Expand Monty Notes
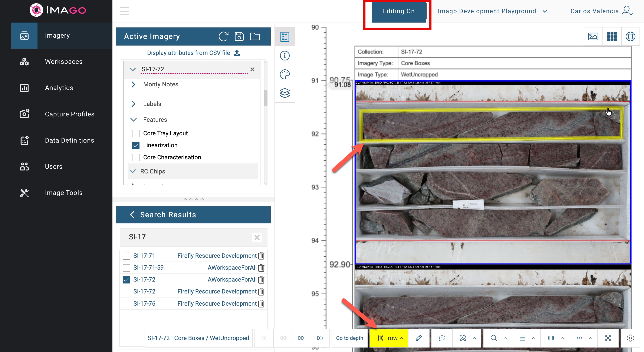This screenshot has width=644, height=352. tap(134, 84)
